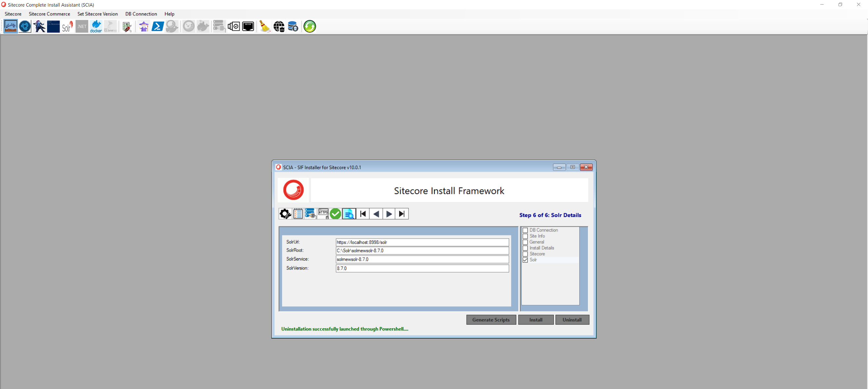Image resolution: width=868 pixels, height=389 pixels.
Task: Jump to the last installer step
Action: (402, 214)
